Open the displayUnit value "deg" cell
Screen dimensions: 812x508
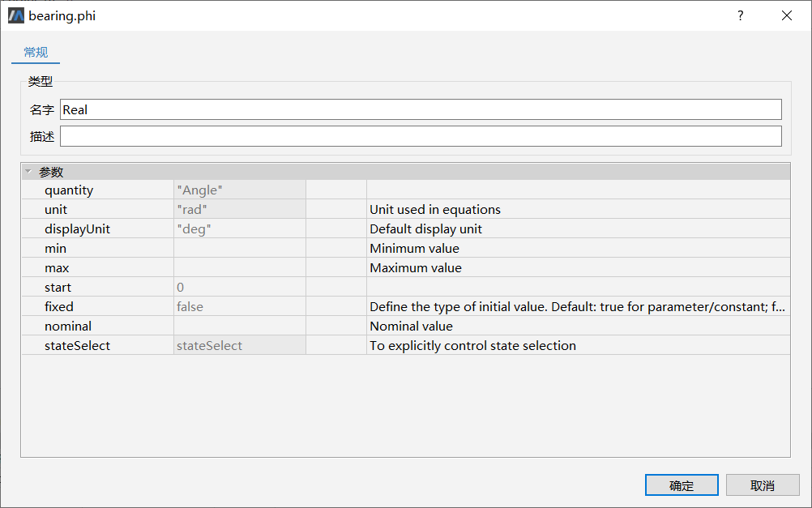[239, 228]
